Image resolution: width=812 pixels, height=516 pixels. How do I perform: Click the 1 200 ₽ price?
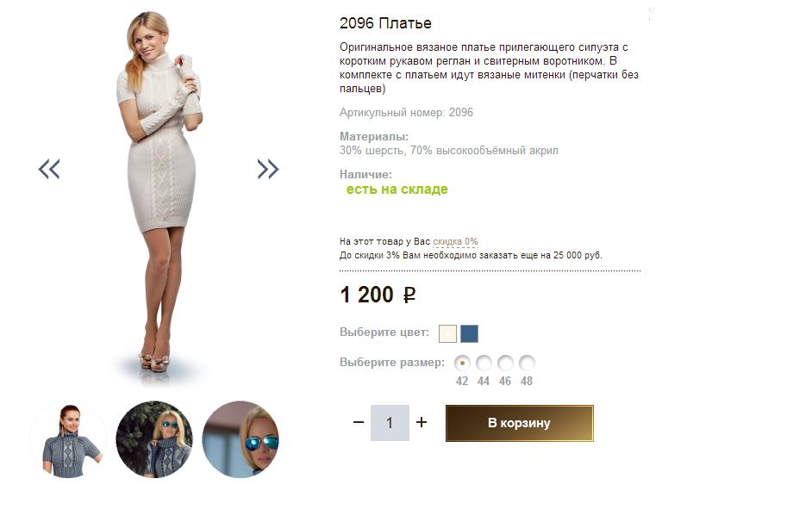pyautogui.click(x=378, y=295)
